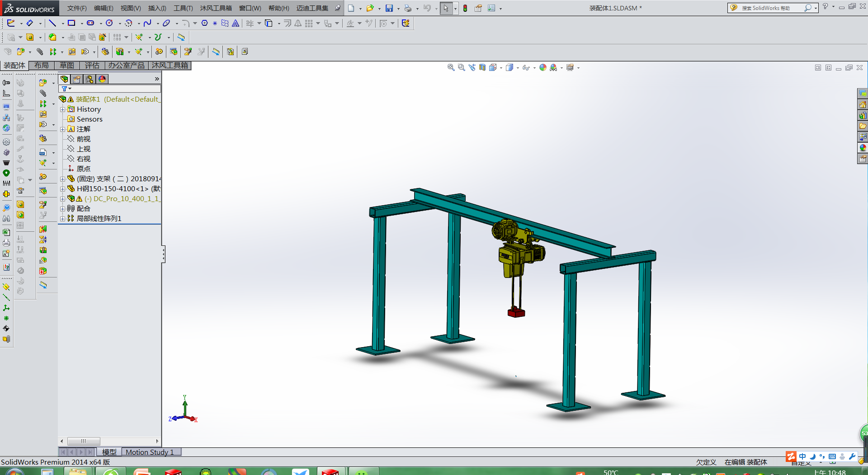
Task: Expand the FeatureManager panel chevron
Action: pos(157,79)
